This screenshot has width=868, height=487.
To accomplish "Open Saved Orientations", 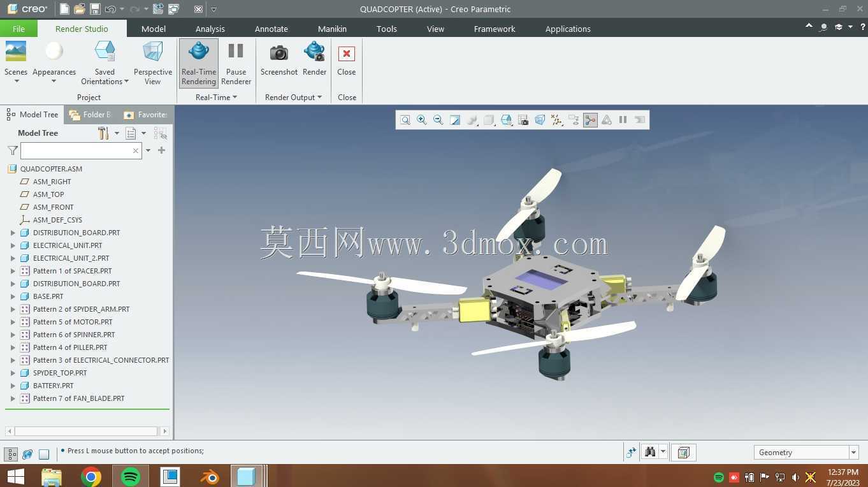I will (105, 62).
